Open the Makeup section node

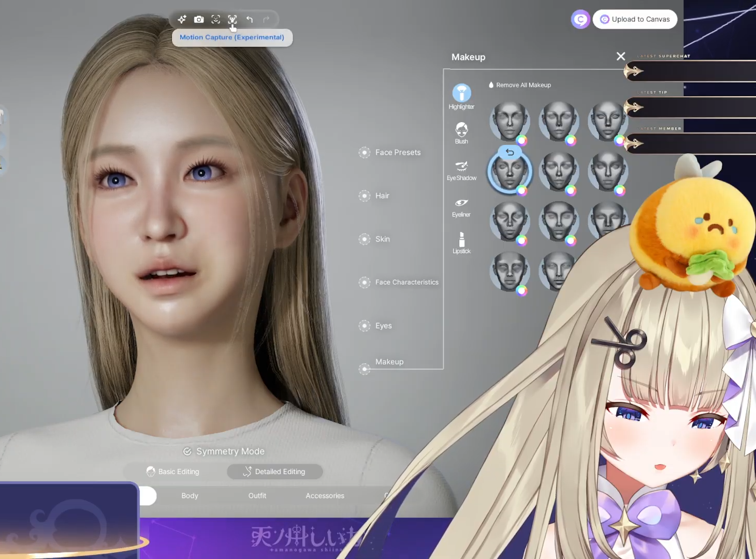(x=365, y=369)
